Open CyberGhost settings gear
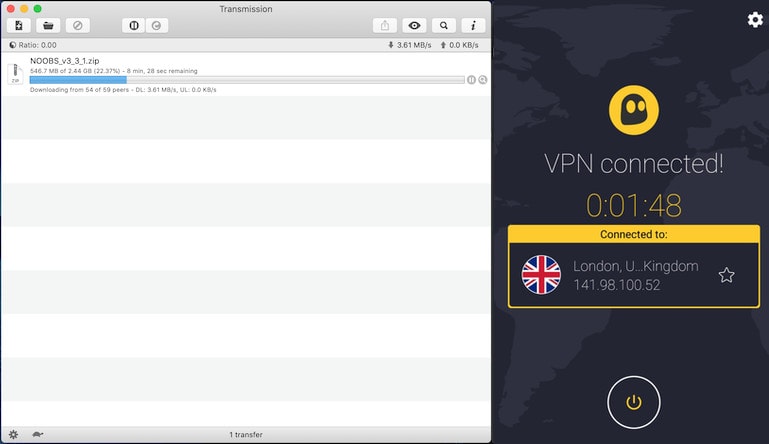Image resolution: width=769 pixels, height=444 pixels. pos(755,20)
